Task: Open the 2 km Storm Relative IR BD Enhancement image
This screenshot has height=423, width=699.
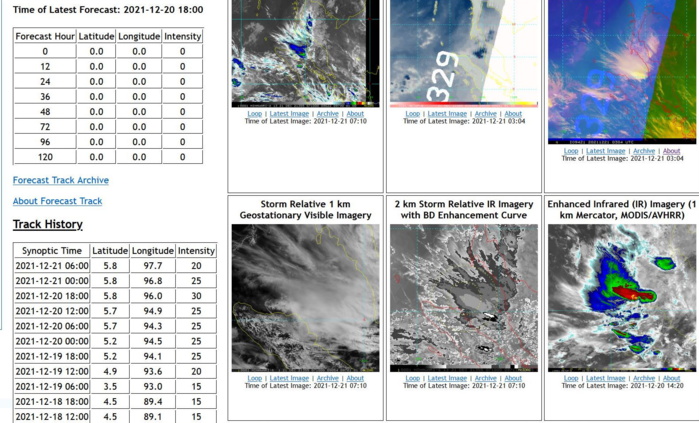Action: pyautogui.click(x=463, y=297)
